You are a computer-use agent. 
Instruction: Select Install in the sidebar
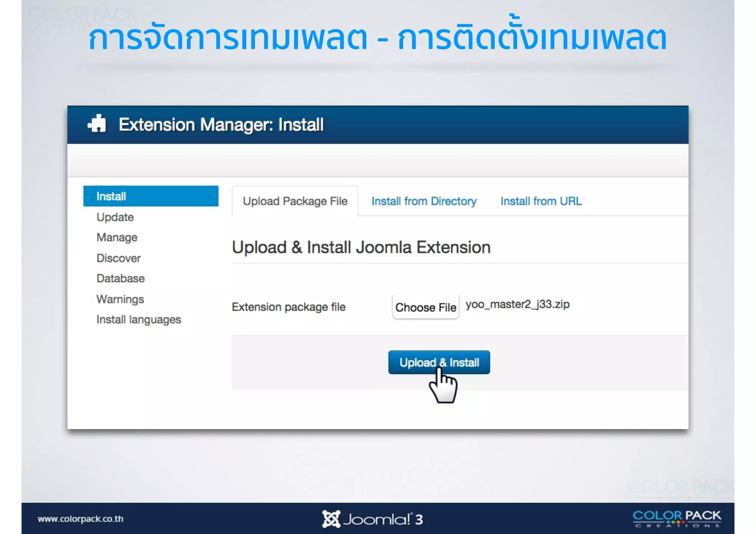(151, 196)
